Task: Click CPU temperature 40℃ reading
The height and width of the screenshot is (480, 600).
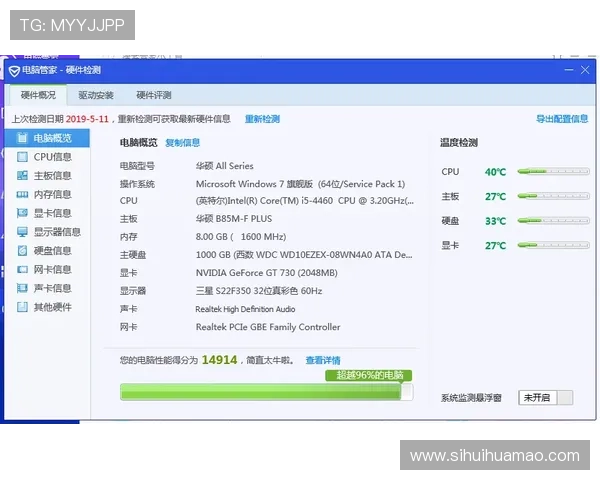Action: 496,172
